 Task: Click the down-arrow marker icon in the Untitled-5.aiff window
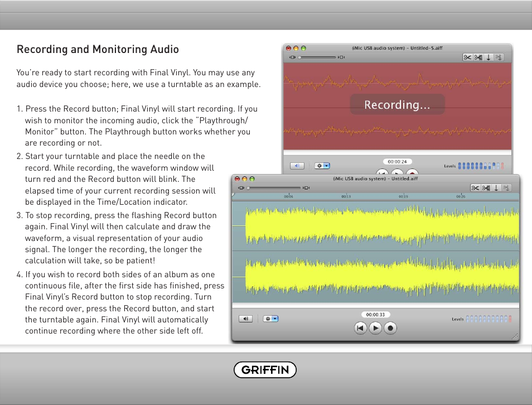click(489, 57)
